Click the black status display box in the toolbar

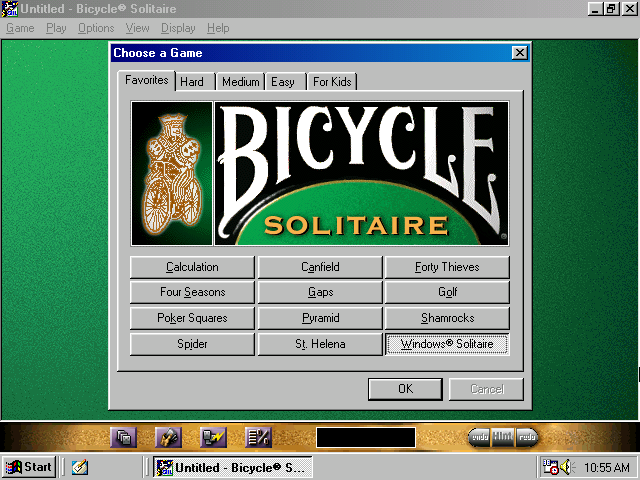(366, 437)
